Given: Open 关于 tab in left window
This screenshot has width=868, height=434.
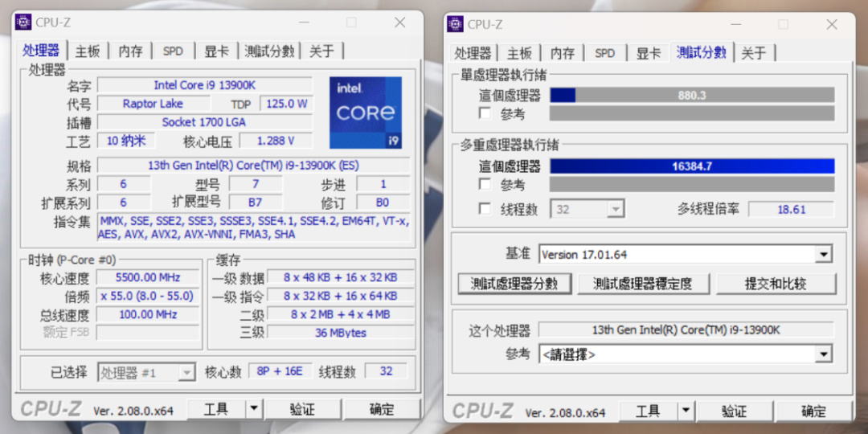Looking at the screenshot, I should 322,51.
